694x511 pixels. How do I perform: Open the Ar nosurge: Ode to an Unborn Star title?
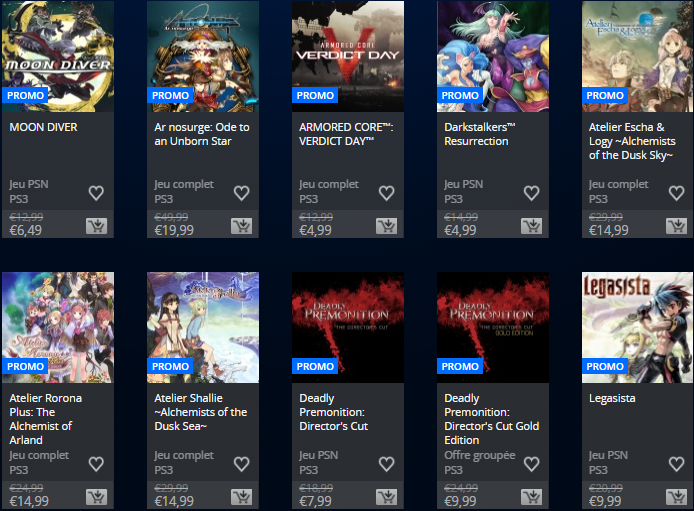click(x=202, y=134)
